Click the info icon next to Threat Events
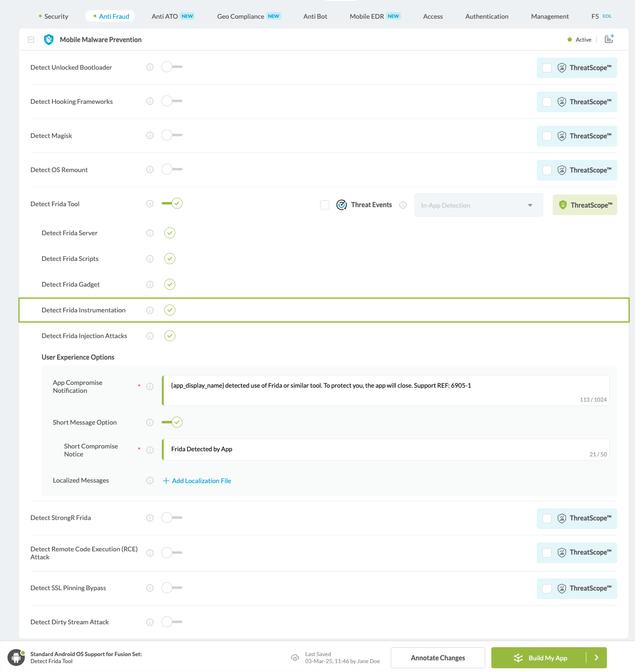635x672 pixels. 403,205
